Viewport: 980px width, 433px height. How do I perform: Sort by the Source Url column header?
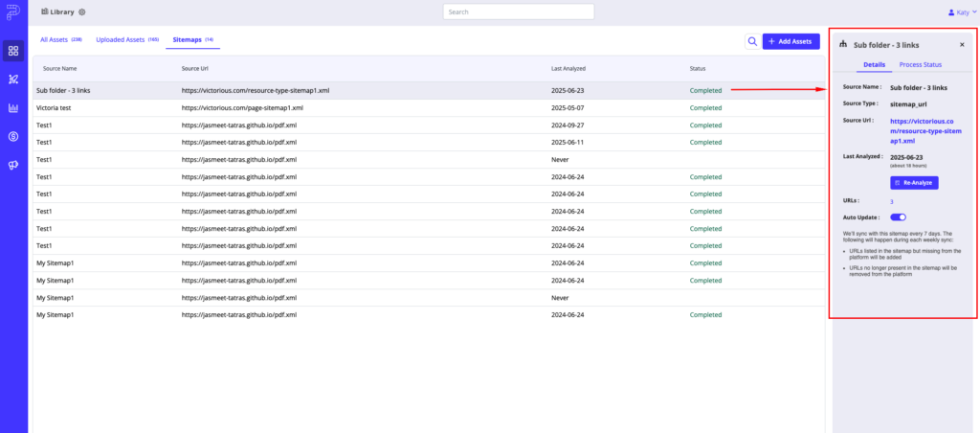pos(195,68)
